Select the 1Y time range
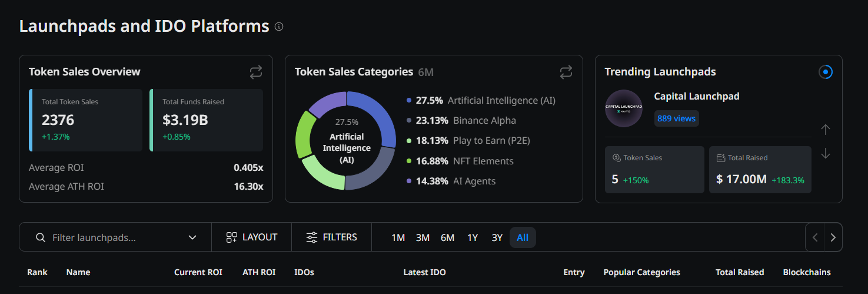The height and width of the screenshot is (294, 868). [473, 237]
